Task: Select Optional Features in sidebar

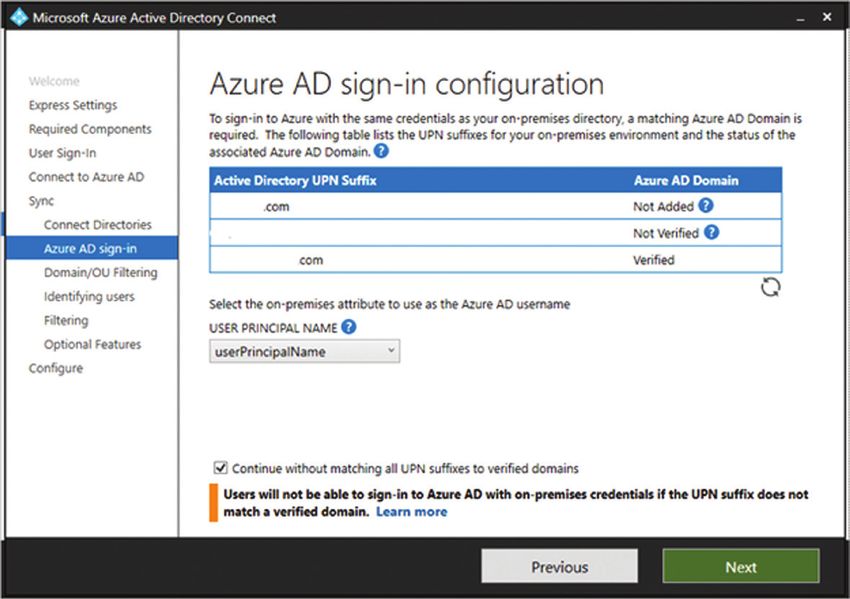Action: 92,344
